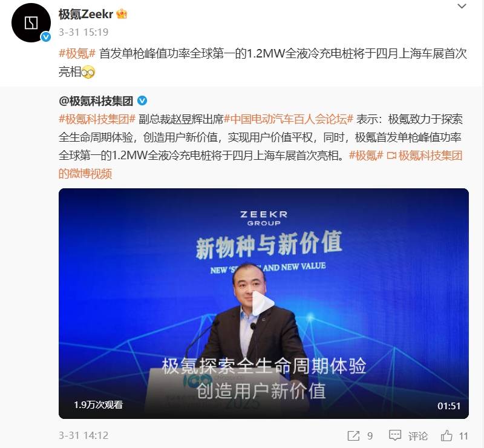Screen dimensions: 484x448
Task: Open the @极氪科技集团 reposted author link
Action: pyautogui.click(x=96, y=100)
